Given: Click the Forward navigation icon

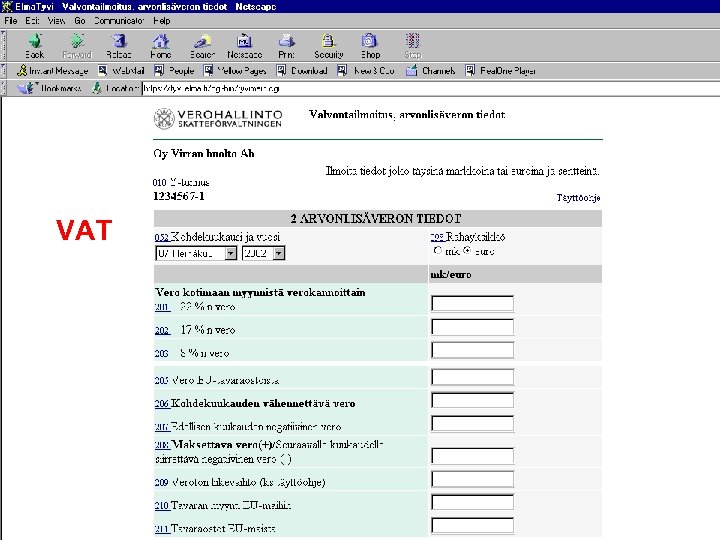Looking at the screenshot, I should (x=77, y=46).
